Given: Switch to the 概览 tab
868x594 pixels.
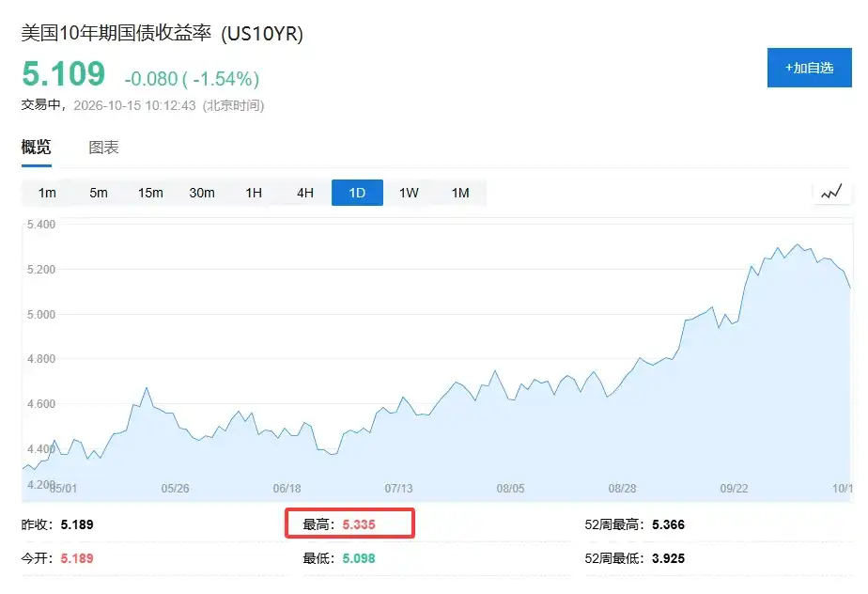Looking at the screenshot, I should (x=36, y=148).
